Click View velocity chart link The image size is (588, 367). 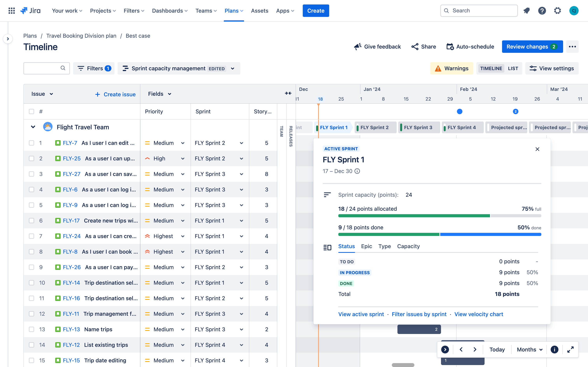[x=479, y=314]
